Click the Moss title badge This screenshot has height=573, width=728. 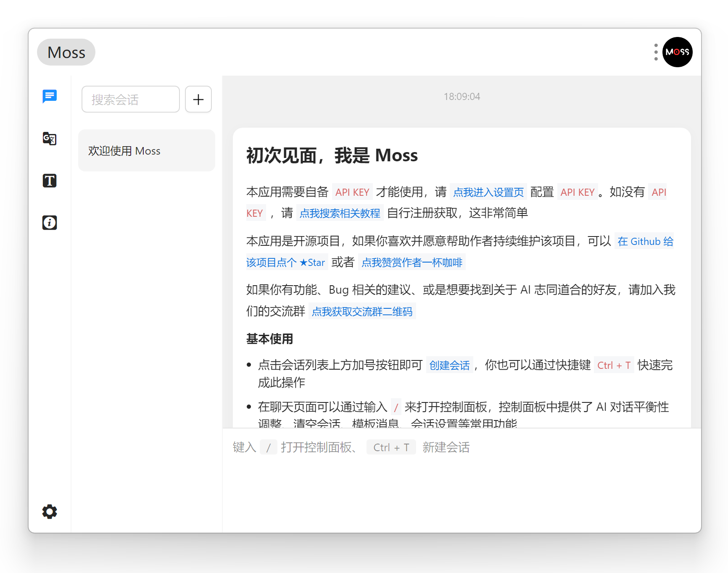pyautogui.click(x=66, y=52)
